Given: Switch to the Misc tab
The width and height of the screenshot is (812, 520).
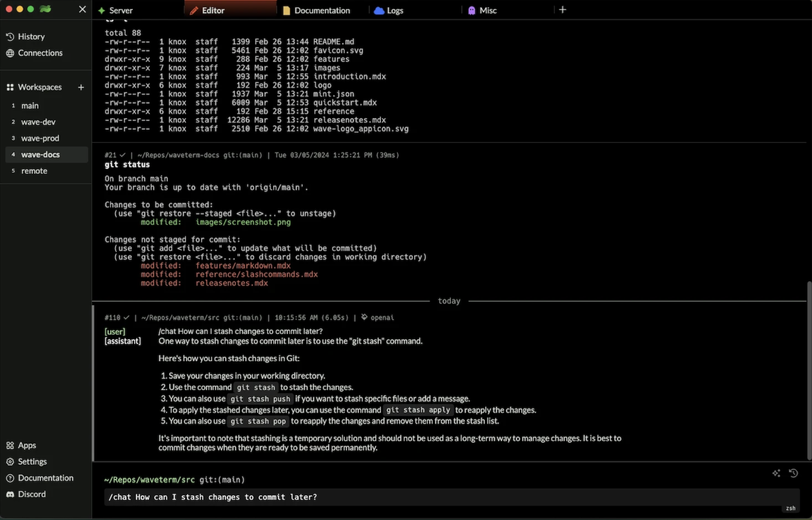Looking at the screenshot, I should (507, 10).
